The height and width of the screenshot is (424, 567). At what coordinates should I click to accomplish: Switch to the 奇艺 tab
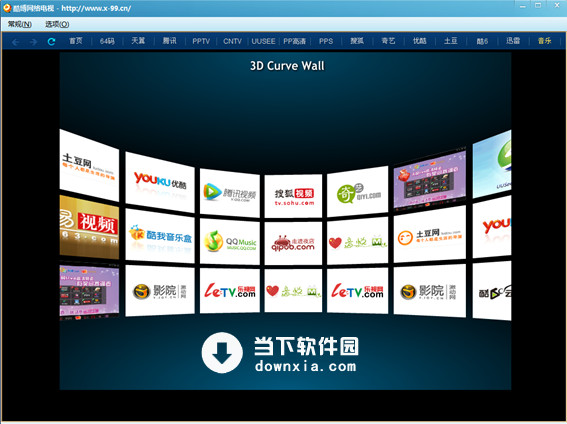(x=388, y=41)
